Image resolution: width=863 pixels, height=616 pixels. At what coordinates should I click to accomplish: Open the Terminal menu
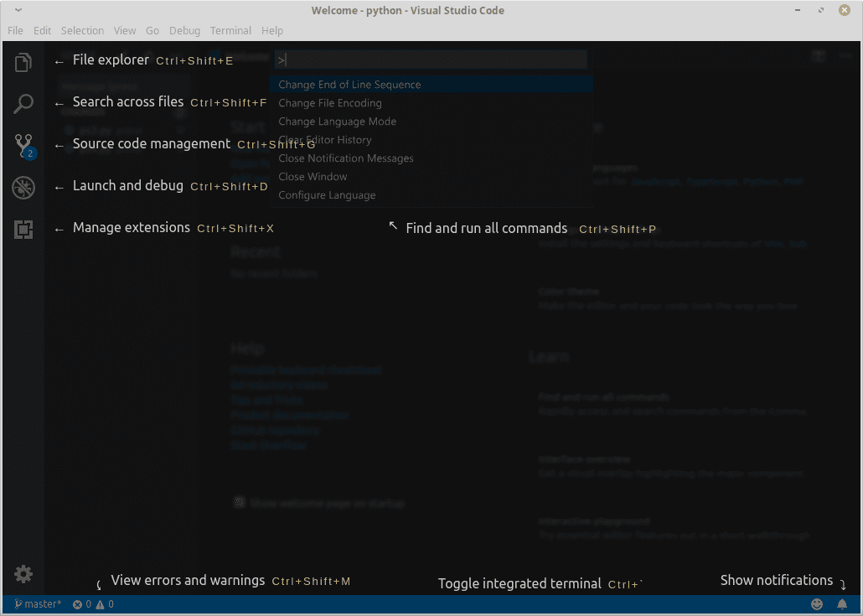tap(230, 30)
